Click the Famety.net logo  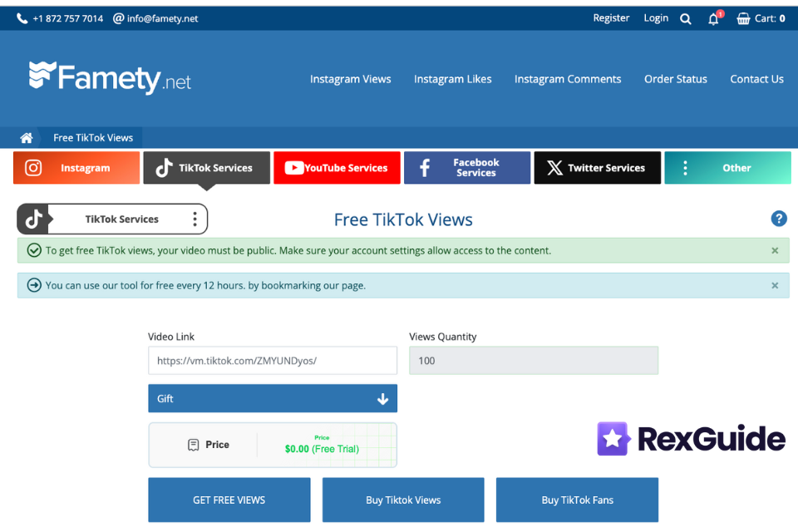tap(110, 78)
